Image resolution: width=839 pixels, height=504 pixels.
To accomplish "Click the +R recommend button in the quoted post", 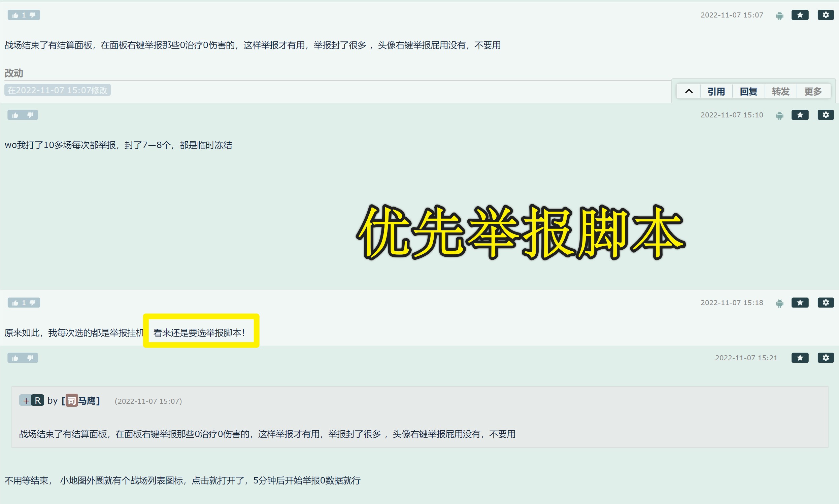I will (x=32, y=400).
